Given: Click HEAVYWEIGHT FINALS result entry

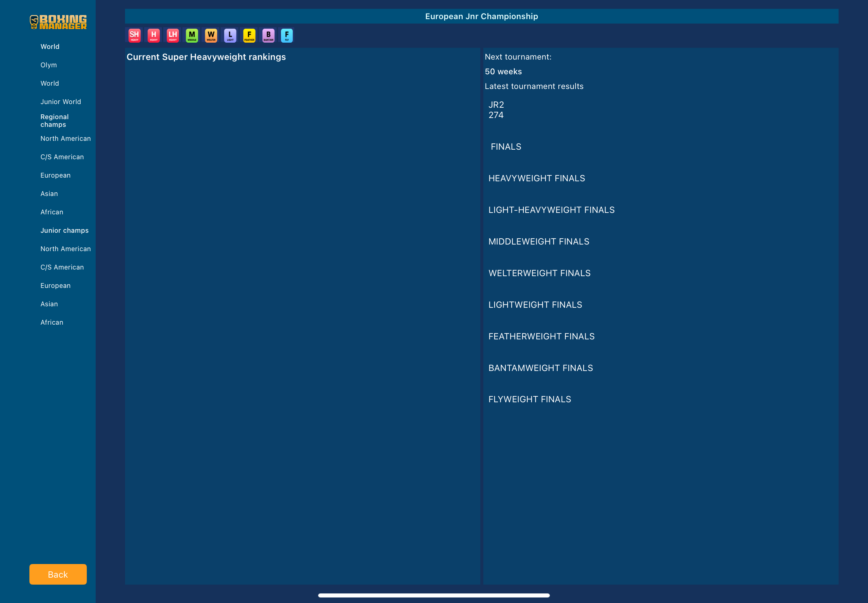Looking at the screenshot, I should pyautogui.click(x=537, y=178).
